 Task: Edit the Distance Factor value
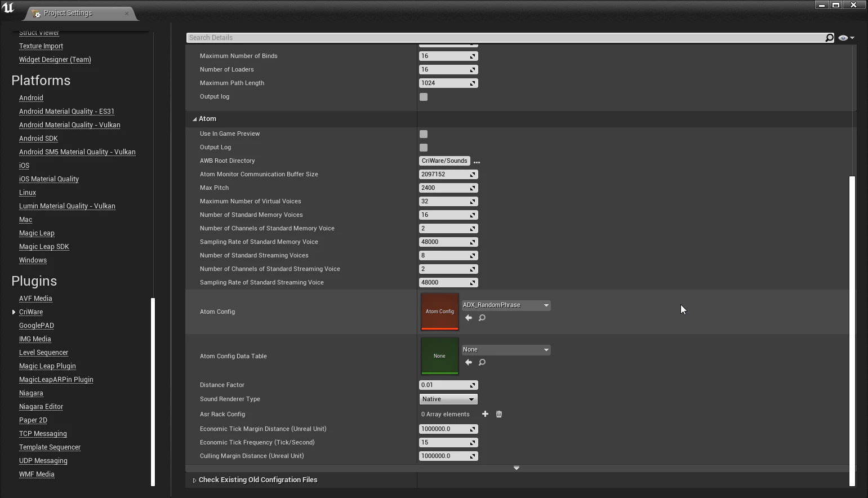tap(448, 385)
